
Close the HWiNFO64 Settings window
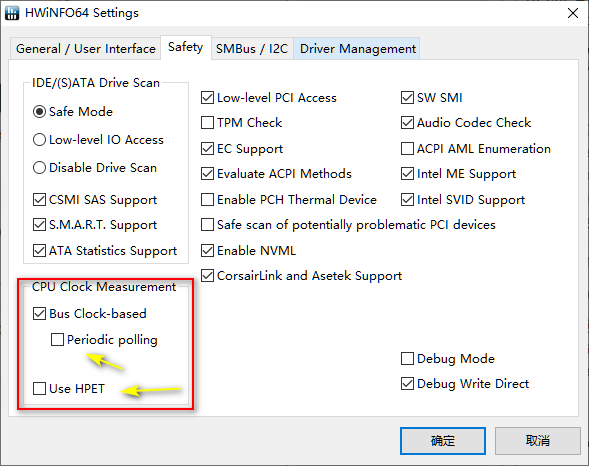click(573, 13)
